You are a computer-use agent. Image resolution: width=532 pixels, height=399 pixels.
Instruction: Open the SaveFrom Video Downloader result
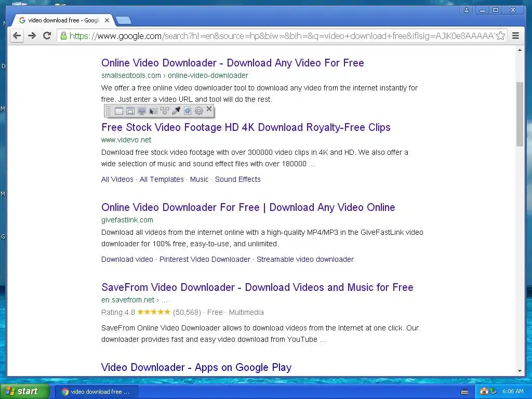(x=257, y=287)
